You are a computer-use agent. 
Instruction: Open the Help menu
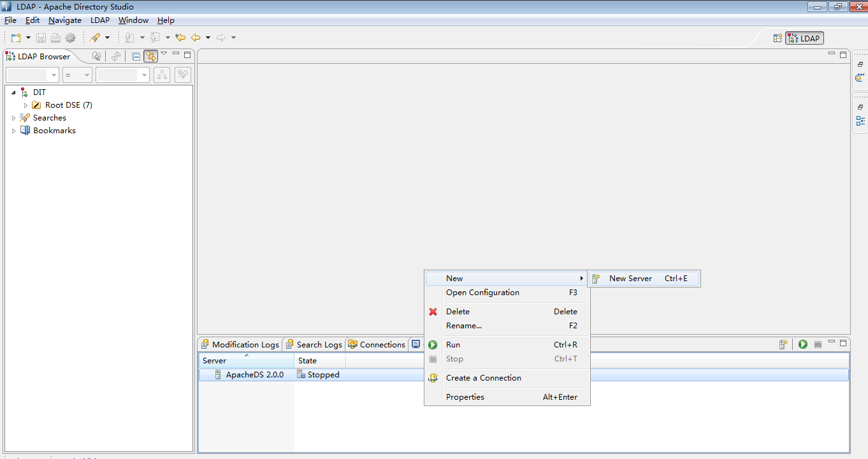166,20
